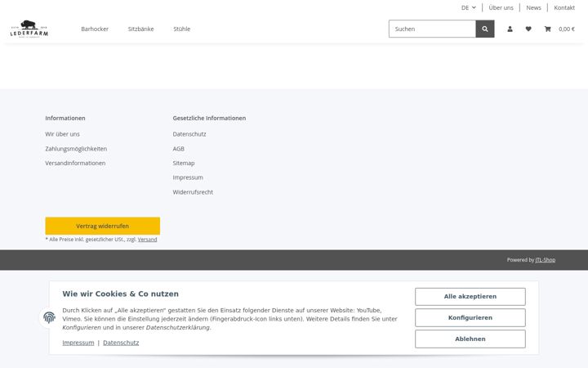Focus the Suchen search field
This screenshot has height=368, width=588.
[432, 29]
